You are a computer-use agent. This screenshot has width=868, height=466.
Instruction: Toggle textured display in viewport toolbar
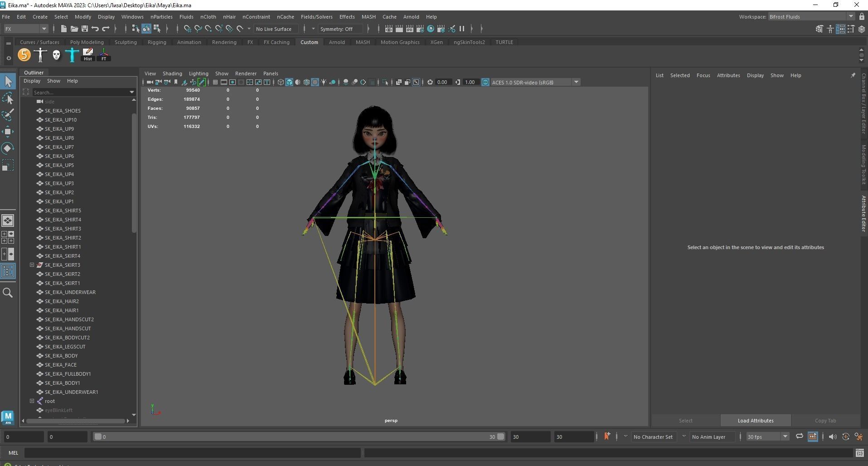(x=315, y=82)
